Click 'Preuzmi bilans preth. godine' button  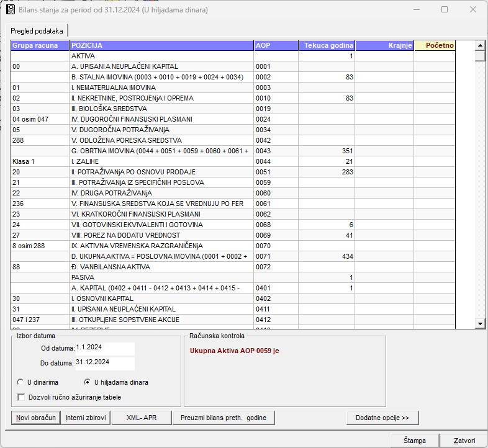tap(224, 418)
